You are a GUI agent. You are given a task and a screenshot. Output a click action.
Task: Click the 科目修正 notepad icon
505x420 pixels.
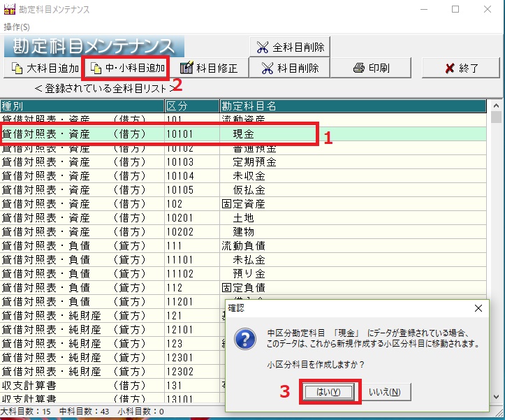pyautogui.click(x=186, y=68)
